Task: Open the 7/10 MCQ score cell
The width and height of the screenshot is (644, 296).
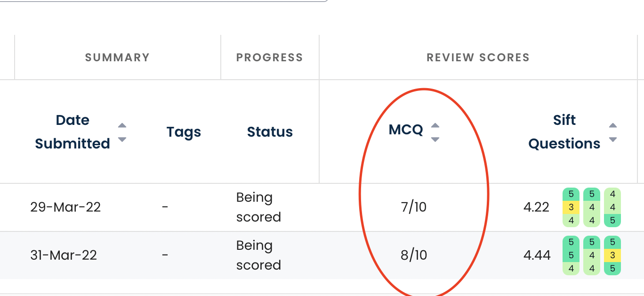Action: coord(414,207)
